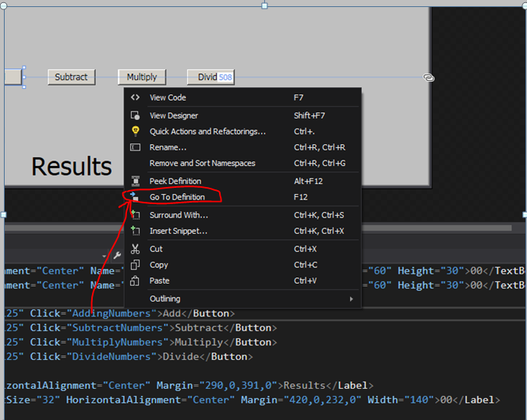Click the Subtract button in the designer
Screen dimensions: 527x420
(71, 77)
